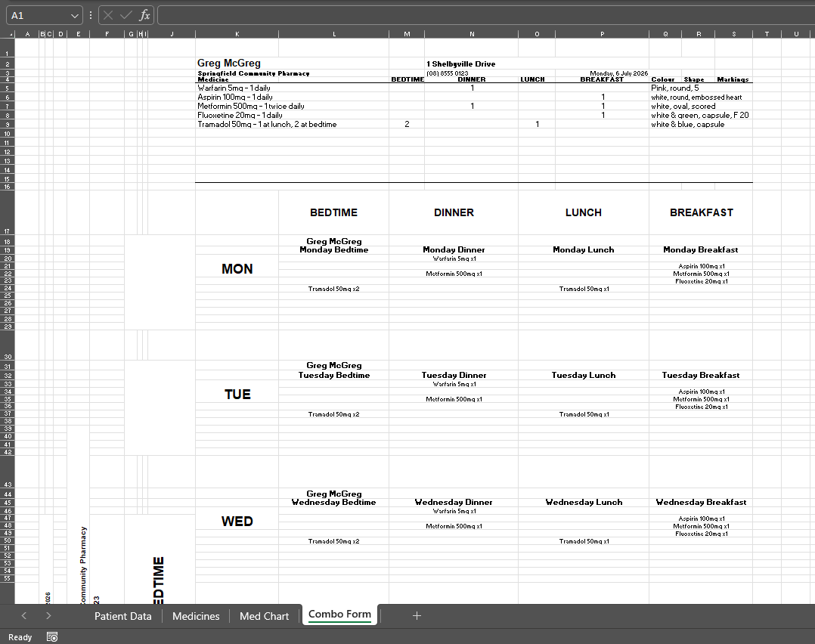This screenshot has height=644, width=815.
Task: Click the TUE day label cell
Action: [x=237, y=395]
